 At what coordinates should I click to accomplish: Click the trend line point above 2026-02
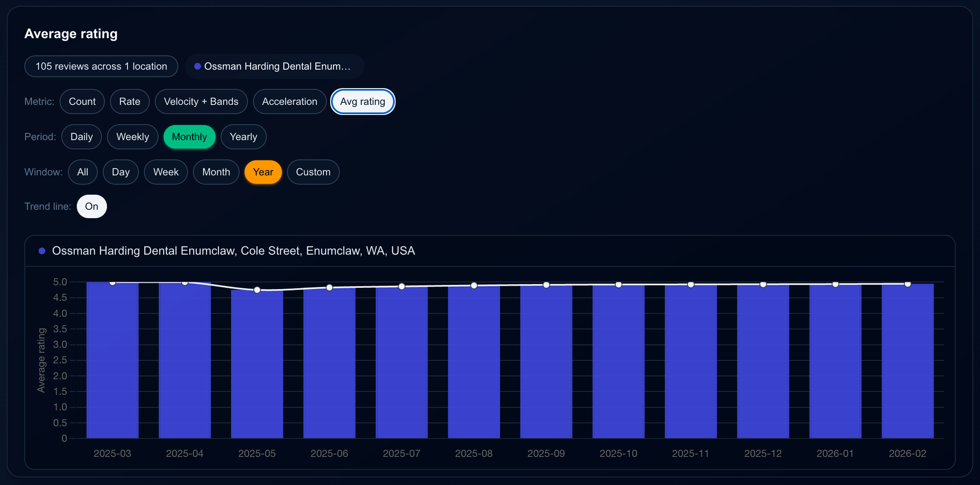pos(907,284)
